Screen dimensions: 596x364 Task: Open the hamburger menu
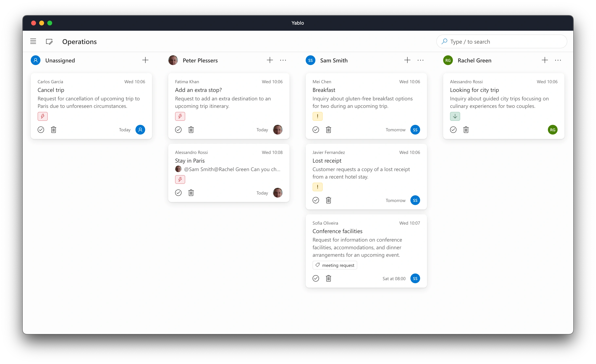click(x=33, y=41)
